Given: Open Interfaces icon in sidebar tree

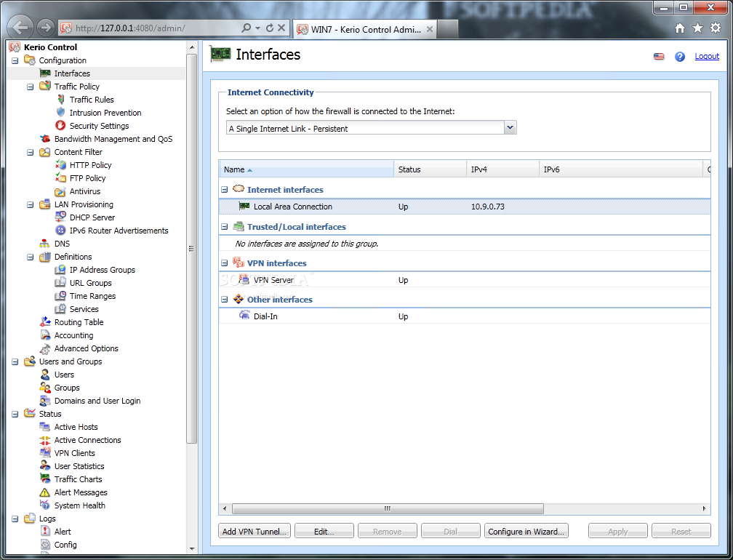Looking at the screenshot, I should 45,73.
